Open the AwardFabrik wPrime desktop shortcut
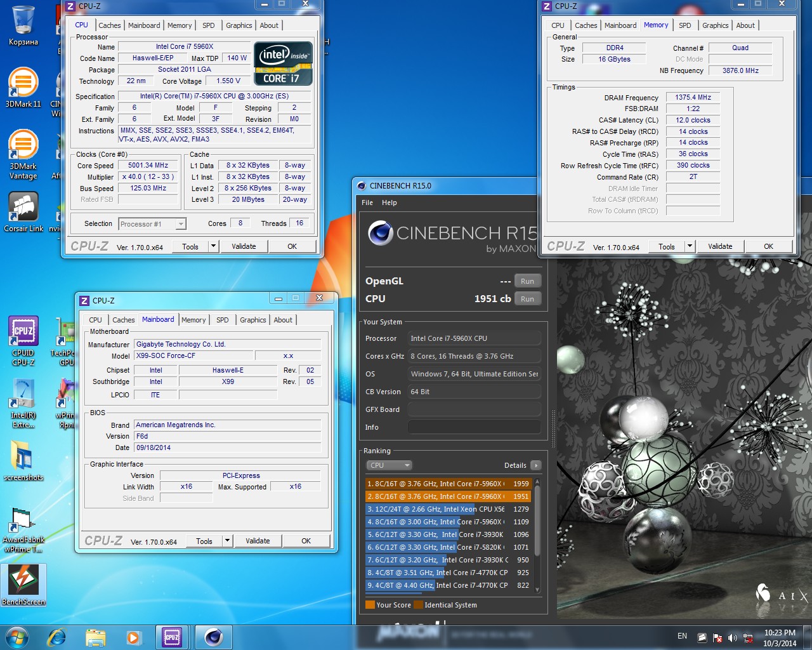The width and height of the screenshot is (812, 650). click(x=23, y=531)
